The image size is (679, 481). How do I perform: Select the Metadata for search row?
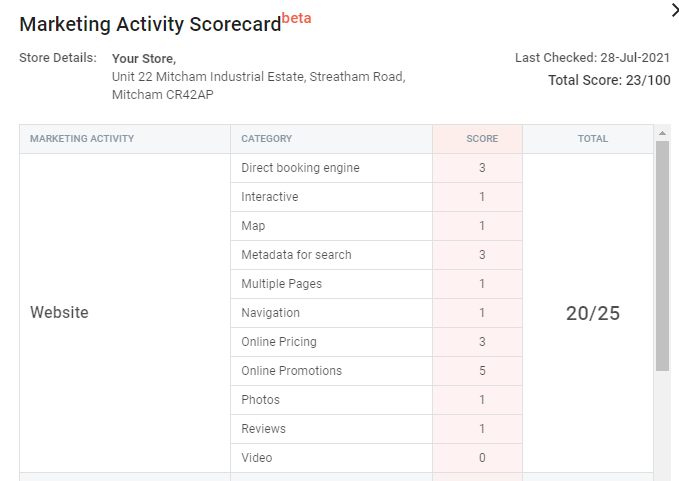pyautogui.click(x=376, y=255)
